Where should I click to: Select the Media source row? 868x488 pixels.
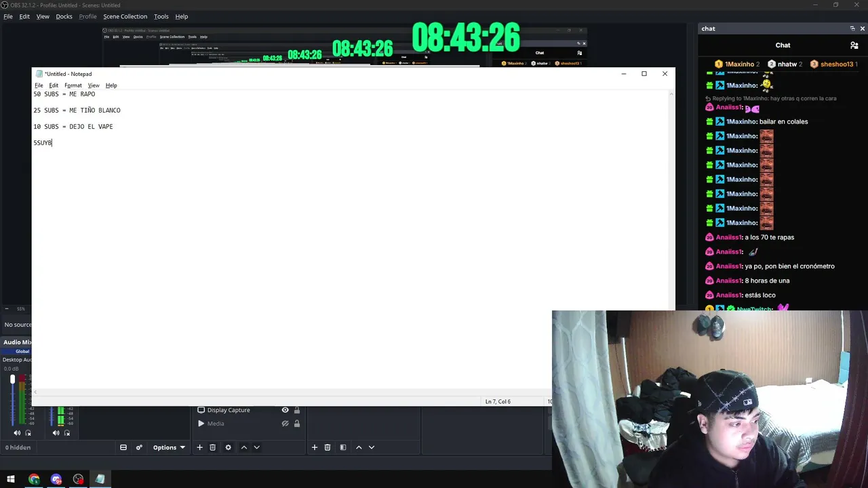[x=248, y=424]
